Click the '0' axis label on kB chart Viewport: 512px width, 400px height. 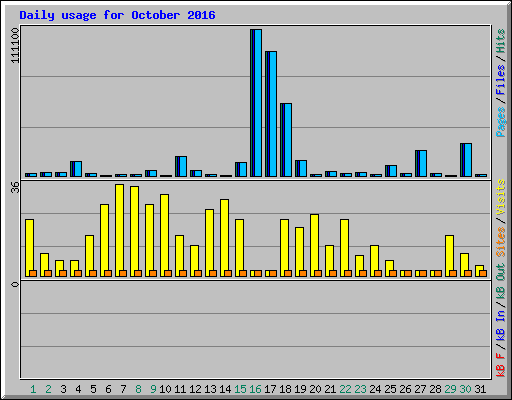[15, 284]
